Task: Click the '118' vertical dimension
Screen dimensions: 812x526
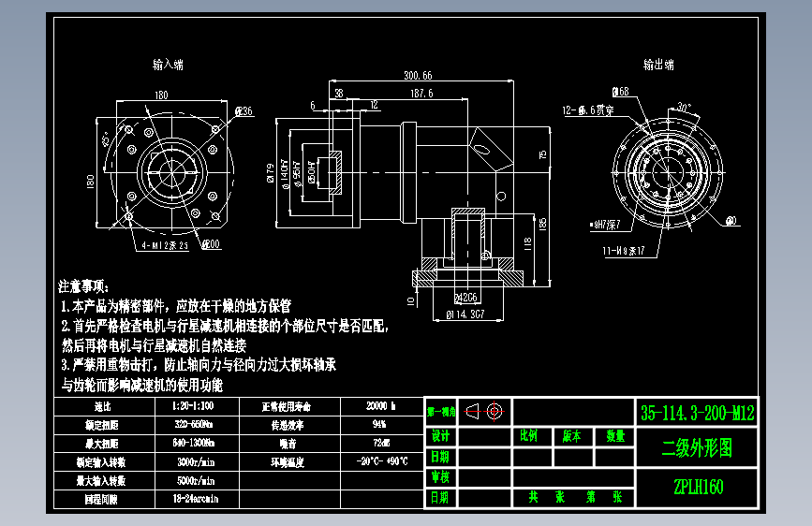Action: pyautogui.click(x=527, y=244)
